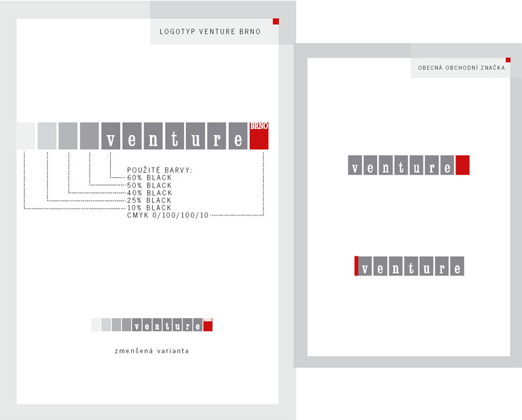Click the "LOGOTYP VENTURE BRNO" page heading
Viewport: 522px width, 420px height.
coord(210,31)
